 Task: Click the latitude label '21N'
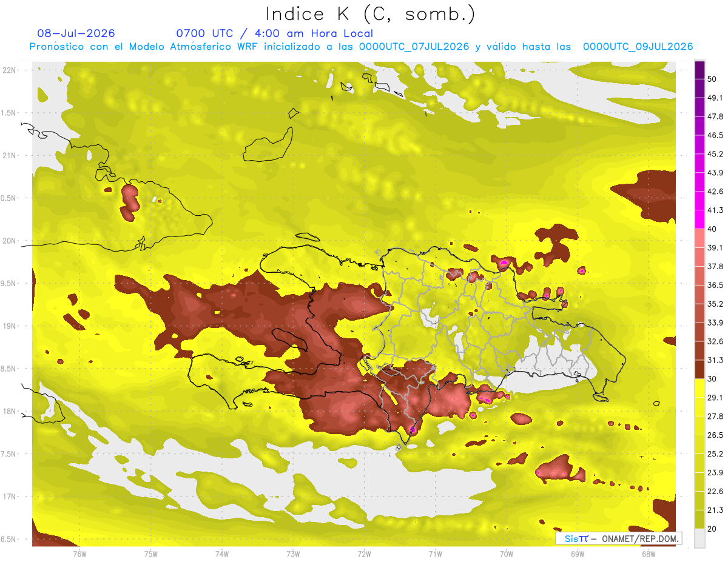(x=10, y=156)
